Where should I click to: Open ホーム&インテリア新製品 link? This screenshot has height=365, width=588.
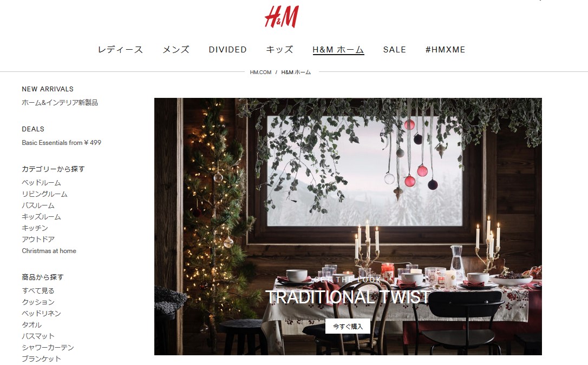60,103
